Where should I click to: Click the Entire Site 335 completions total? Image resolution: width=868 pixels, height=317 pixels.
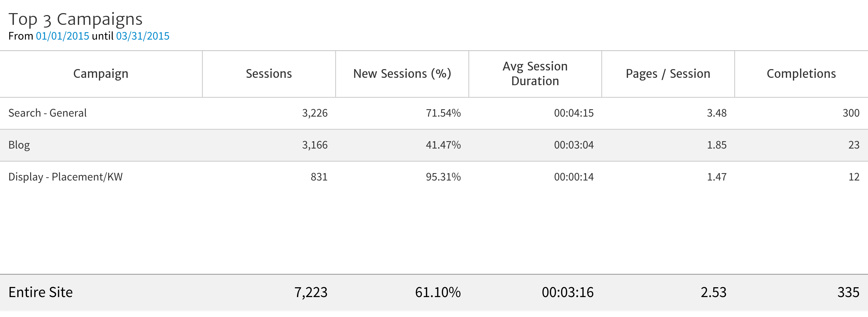(x=848, y=292)
